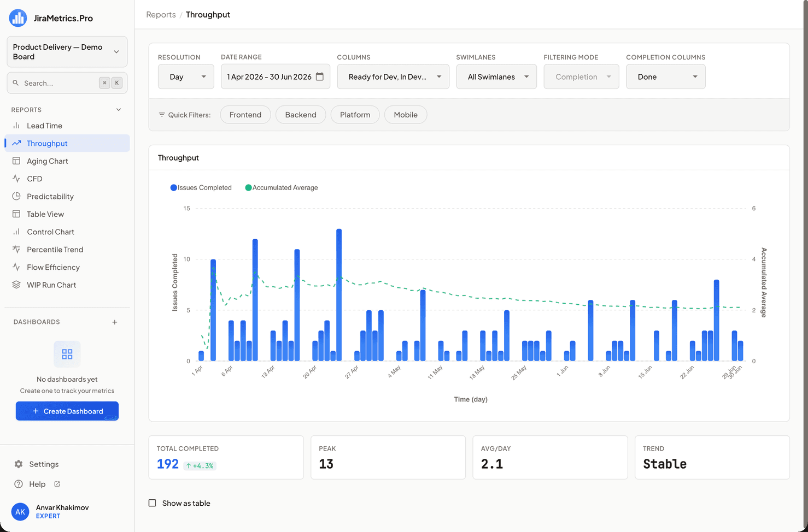Click the Total Completed 192 value
808x532 pixels.
pyautogui.click(x=168, y=464)
